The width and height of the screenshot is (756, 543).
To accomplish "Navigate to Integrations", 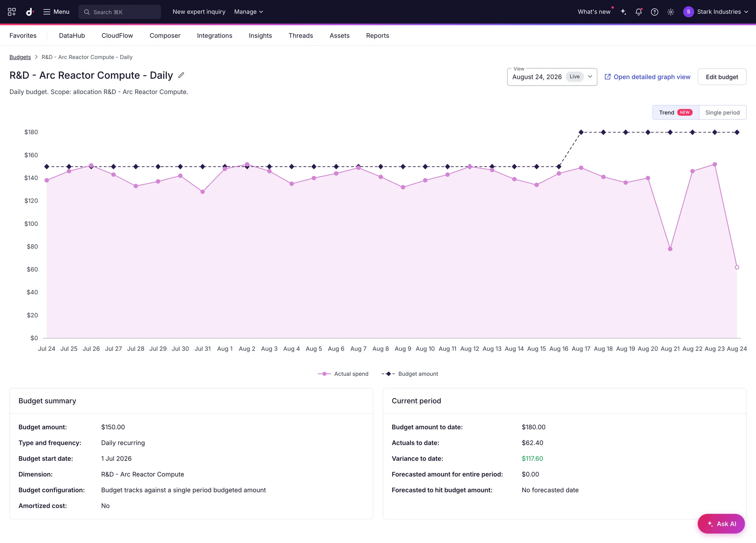I will pyautogui.click(x=214, y=35).
